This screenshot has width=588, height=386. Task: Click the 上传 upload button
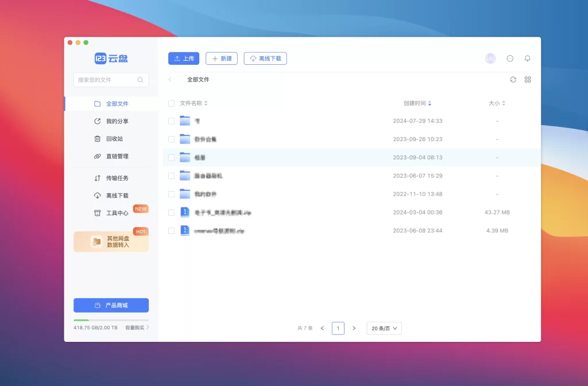[184, 59]
